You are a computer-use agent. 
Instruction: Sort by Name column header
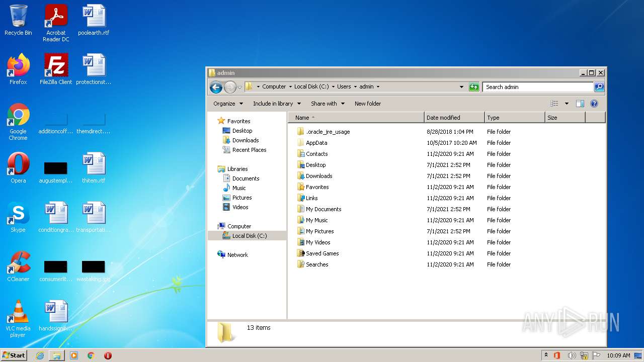(356, 118)
